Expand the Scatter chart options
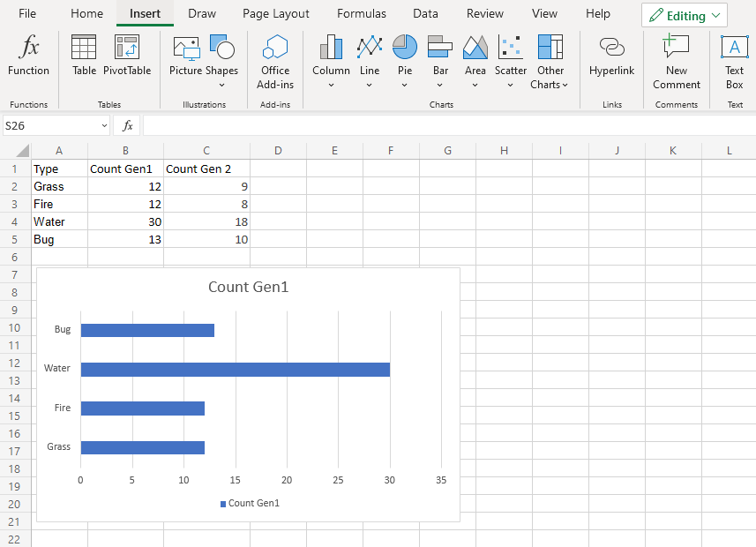This screenshot has height=547, width=756. pos(510,85)
